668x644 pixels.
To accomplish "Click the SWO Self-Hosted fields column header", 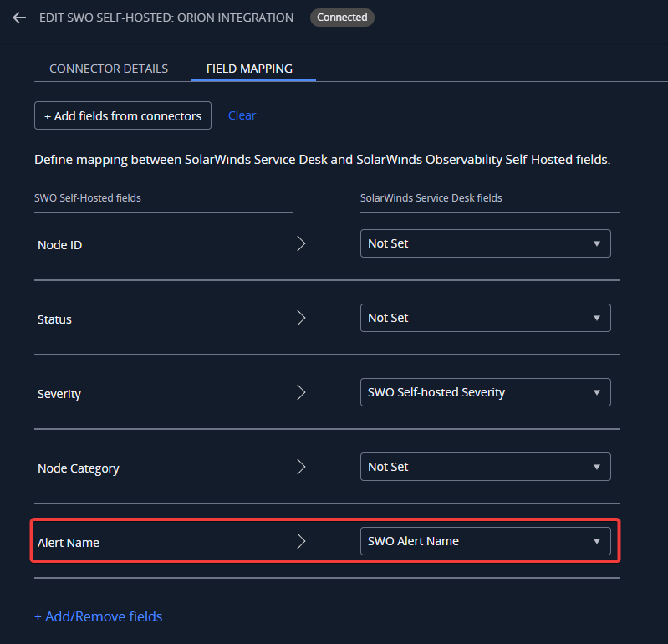I will (88, 197).
